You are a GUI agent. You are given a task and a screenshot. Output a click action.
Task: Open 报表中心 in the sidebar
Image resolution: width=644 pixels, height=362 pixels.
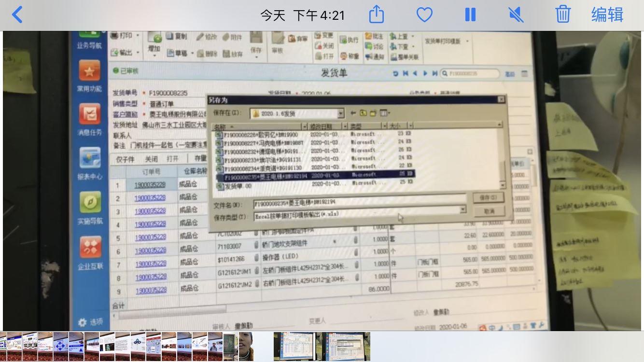click(90, 164)
